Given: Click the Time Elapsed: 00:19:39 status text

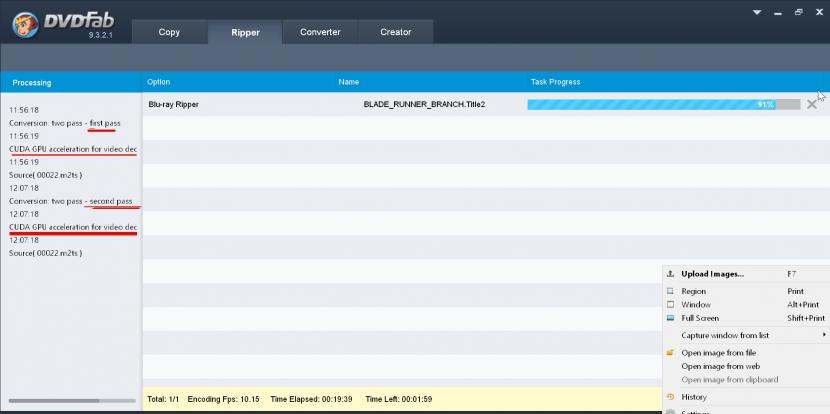Looking at the screenshot, I should 311,399.
